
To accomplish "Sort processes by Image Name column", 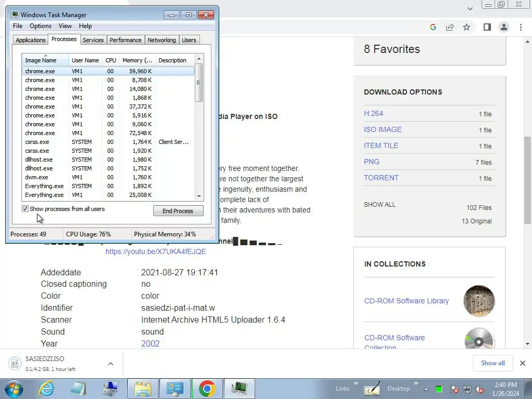I will pos(45,60).
